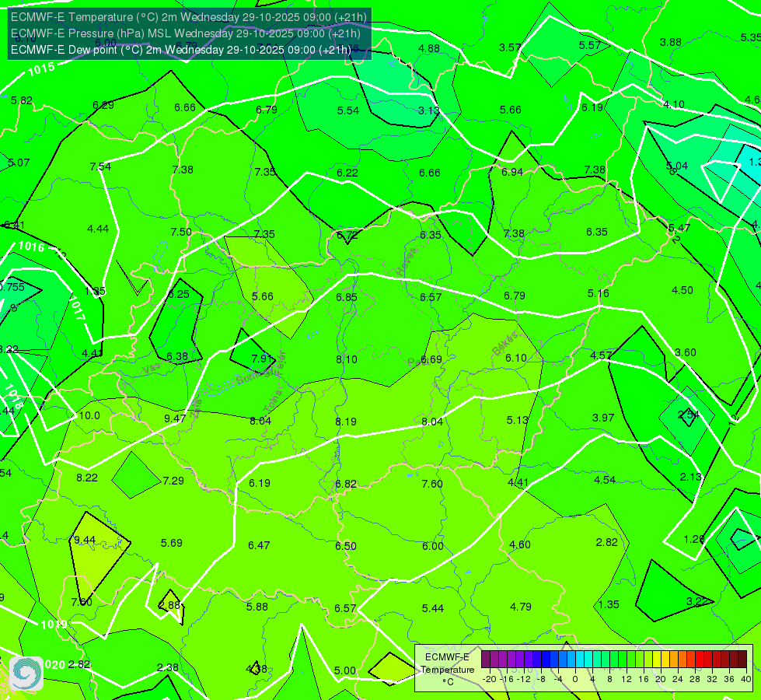Click the 9.44 value
Screen dimensions: 761x700
click(85, 541)
